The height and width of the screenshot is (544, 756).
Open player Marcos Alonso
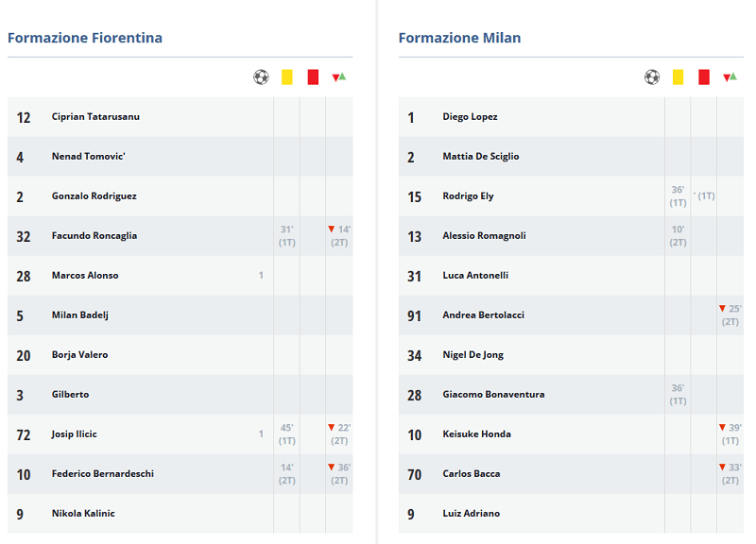pos(85,275)
